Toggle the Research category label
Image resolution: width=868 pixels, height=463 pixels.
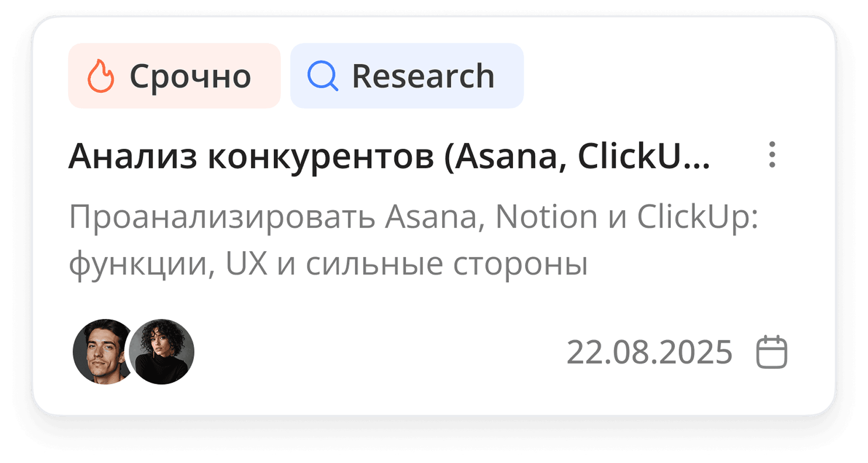(x=407, y=76)
